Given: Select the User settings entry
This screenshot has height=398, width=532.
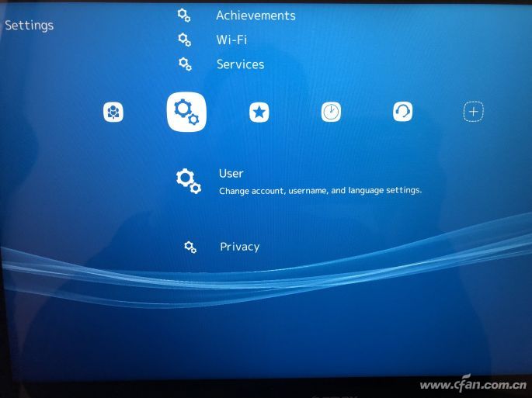Looking at the screenshot, I should click(x=231, y=174).
